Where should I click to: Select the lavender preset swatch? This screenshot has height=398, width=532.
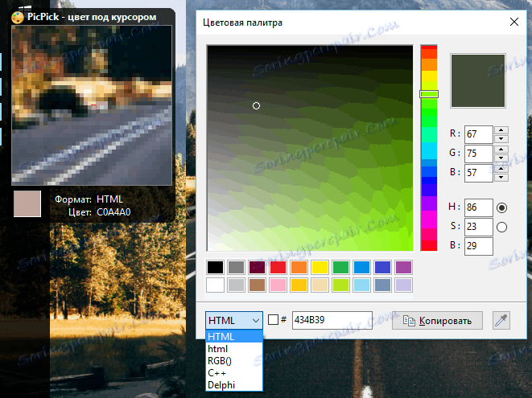403,285
